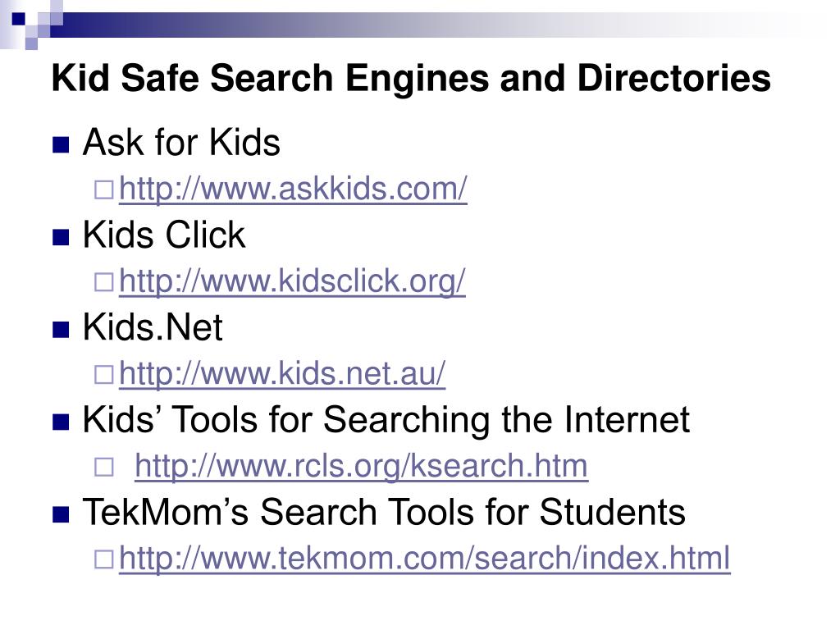Image resolution: width=840 pixels, height=630 pixels.
Task: Click the bullet beside TekMom's Search Tools
Action: [61, 514]
